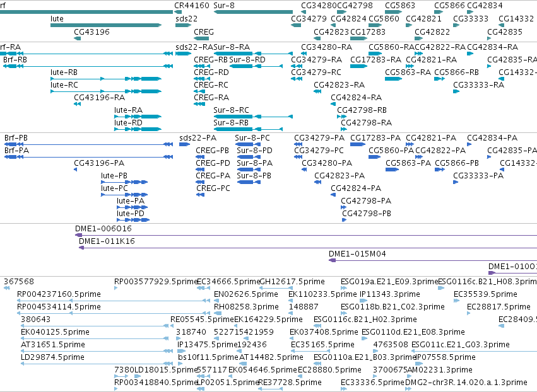The height and width of the screenshot is (392, 537).
Task: Open the CG42798-PB protein label
Action: click(x=367, y=214)
